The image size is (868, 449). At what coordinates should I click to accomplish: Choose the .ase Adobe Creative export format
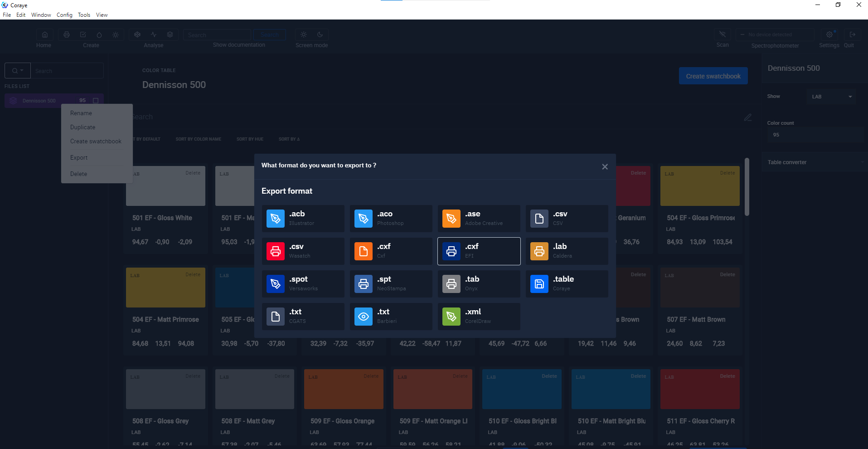click(479, 219)
